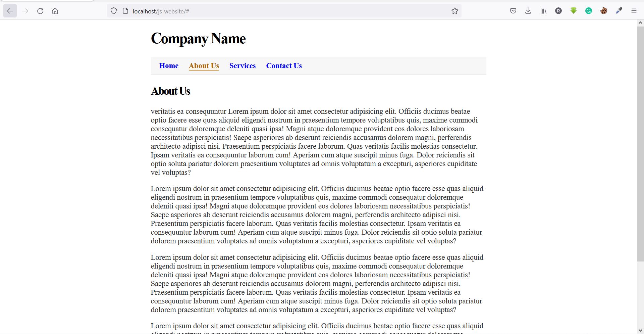This screenshot has height=334, width=644.
Task: Go back with the browser back arrow
Action: (10, 11)
